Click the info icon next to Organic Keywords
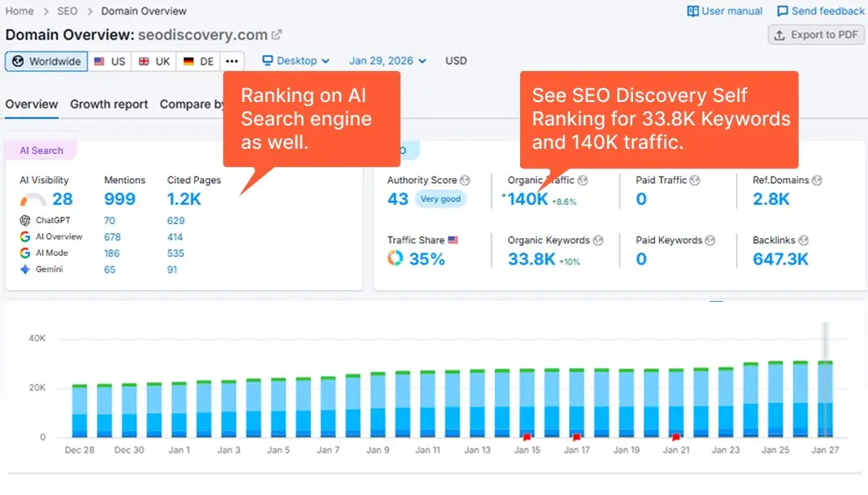This screenshot has height=495, width=868. click(598, 240)
